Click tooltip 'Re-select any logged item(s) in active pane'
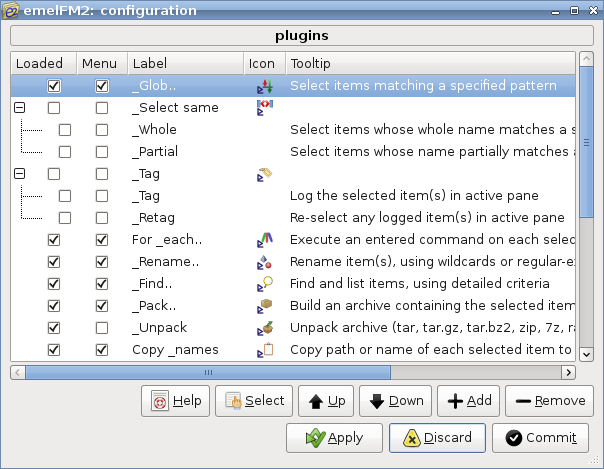This screenshot has height=469, width=604. tap(427, 218)
